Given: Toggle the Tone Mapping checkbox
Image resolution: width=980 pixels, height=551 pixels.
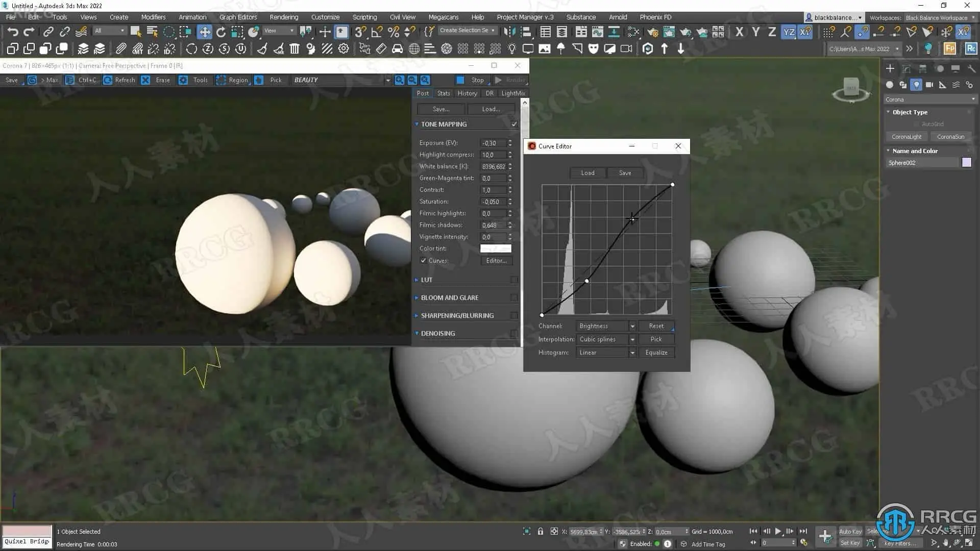Looking at the screenshot, I should pyautogui.click(x=514, y=124).
